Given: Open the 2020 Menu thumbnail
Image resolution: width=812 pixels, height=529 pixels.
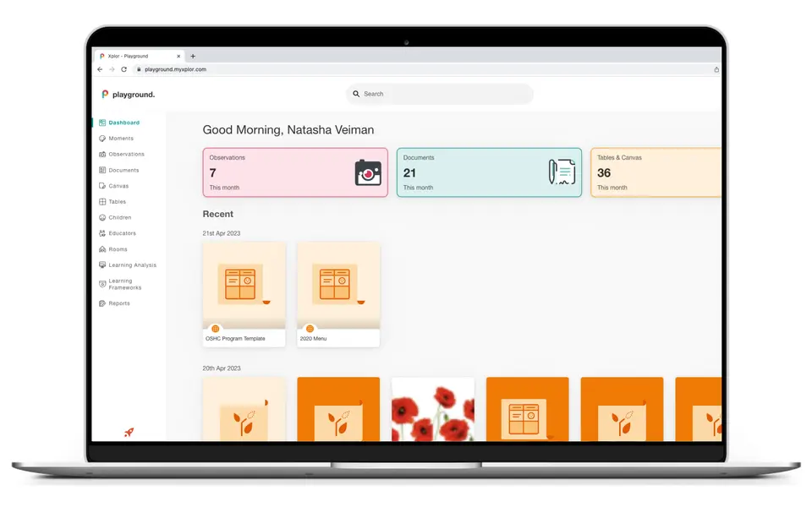Looking at the screenshot, I should [x=338, y=294].
